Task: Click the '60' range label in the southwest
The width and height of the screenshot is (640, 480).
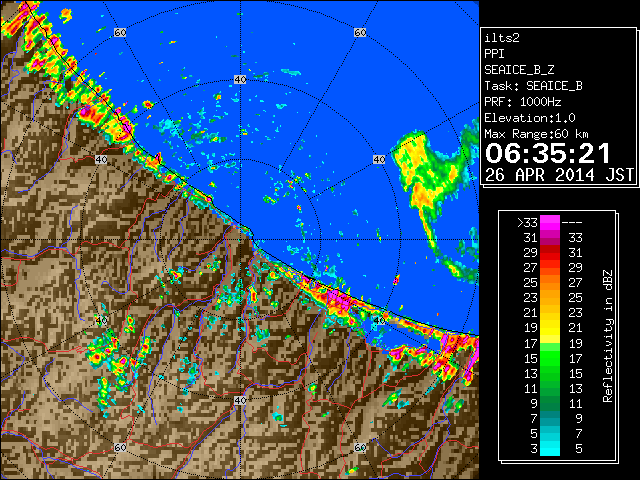Action: [120, 448]
